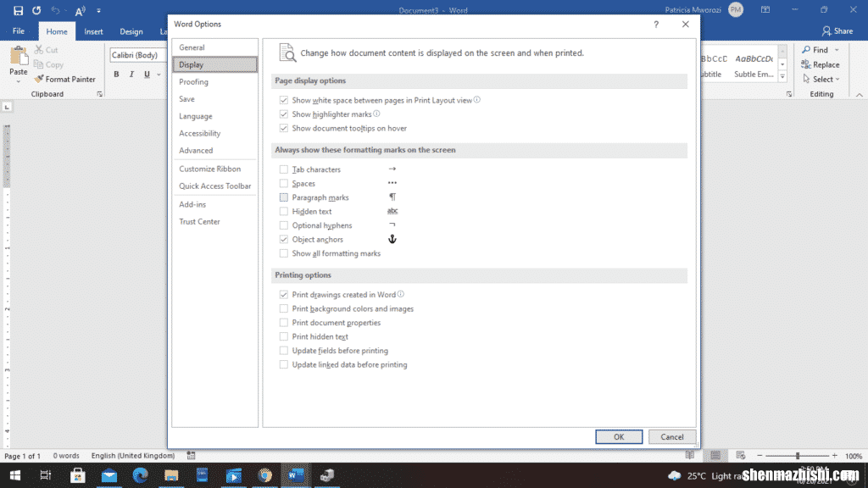Open the Styles pane dialog launcher

coord(789,94)
